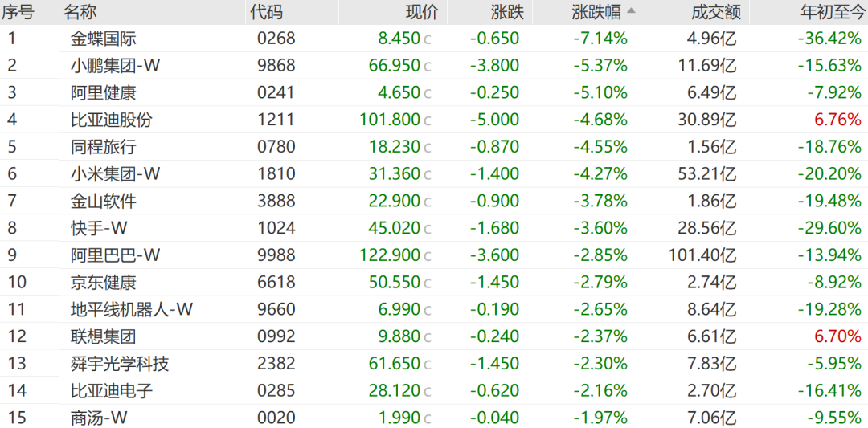
Task: Sort by the 现价 column header
Action: pos(422,12)
